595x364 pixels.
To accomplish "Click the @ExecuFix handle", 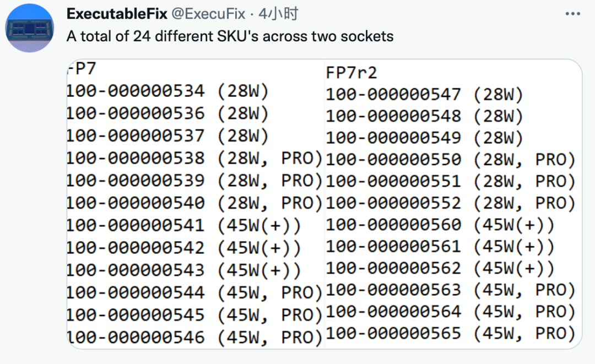I will (x=209, y=14).
